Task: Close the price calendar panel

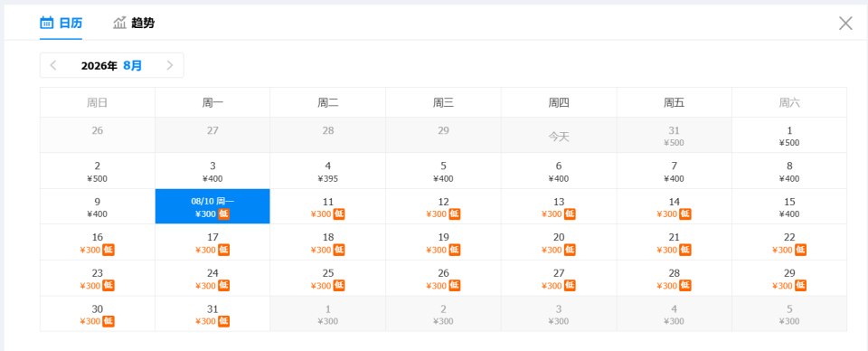Action: coord(845,24)
